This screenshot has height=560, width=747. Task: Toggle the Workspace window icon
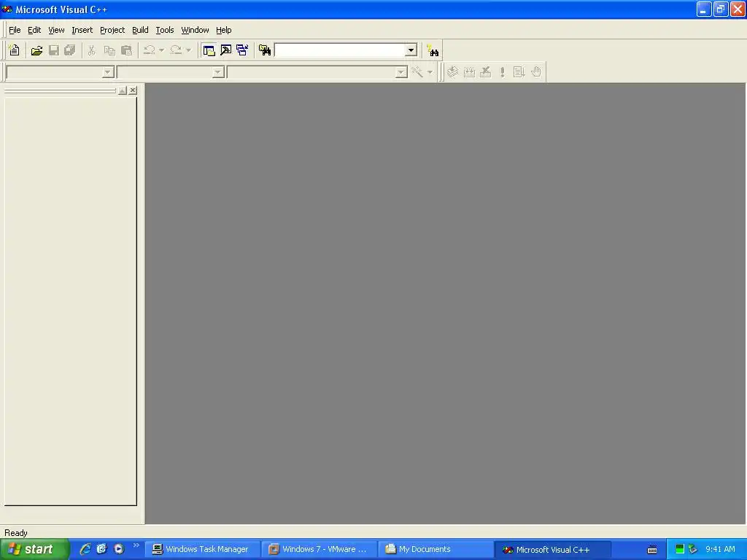click(x=209, y=50)
